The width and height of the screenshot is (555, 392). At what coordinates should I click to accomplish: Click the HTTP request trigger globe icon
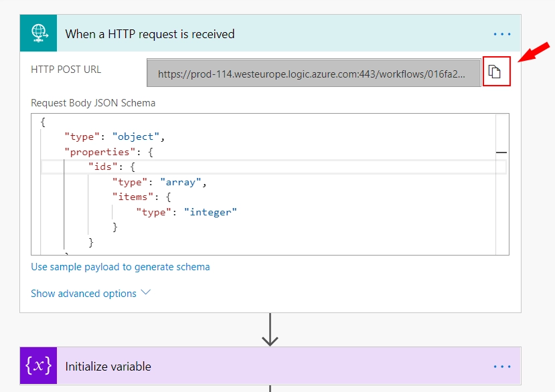[39, 33]
